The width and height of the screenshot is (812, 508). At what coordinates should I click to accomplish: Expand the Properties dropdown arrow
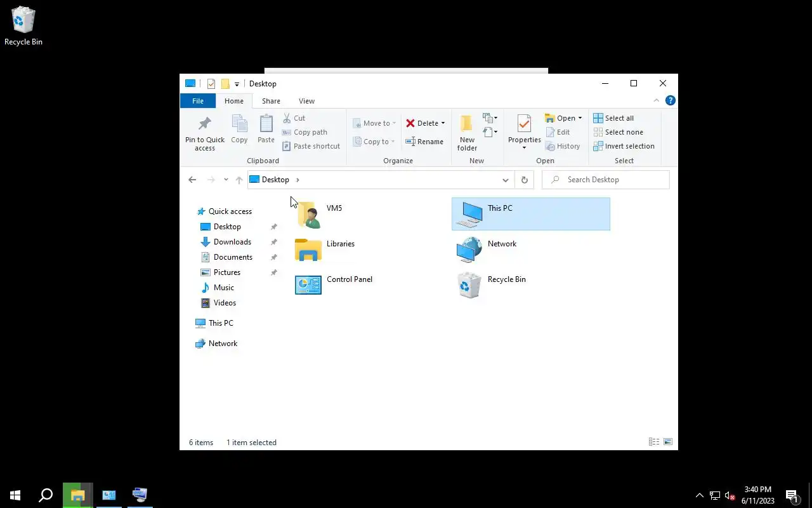524,148
